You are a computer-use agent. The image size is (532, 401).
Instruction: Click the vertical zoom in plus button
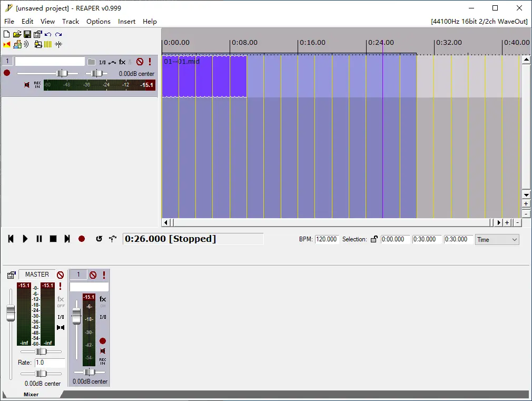pyautogui.click(x=526, y=204)
